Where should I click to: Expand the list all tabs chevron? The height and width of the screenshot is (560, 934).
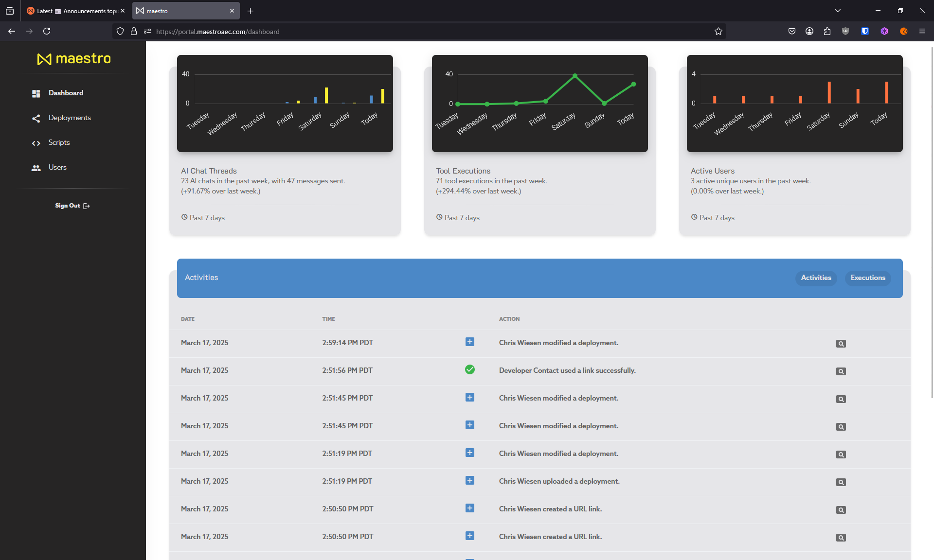(x=837, y=11)
